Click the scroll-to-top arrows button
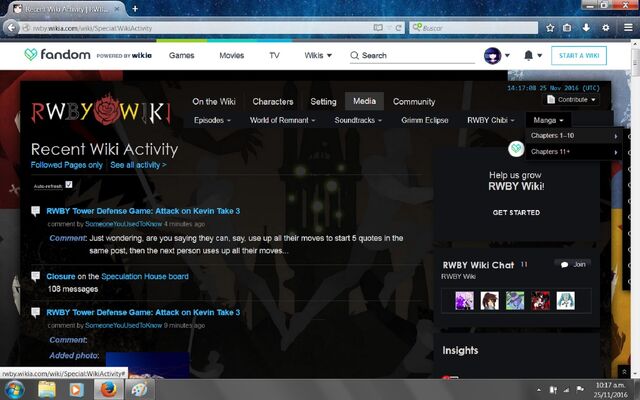 (x=624, y=371)
